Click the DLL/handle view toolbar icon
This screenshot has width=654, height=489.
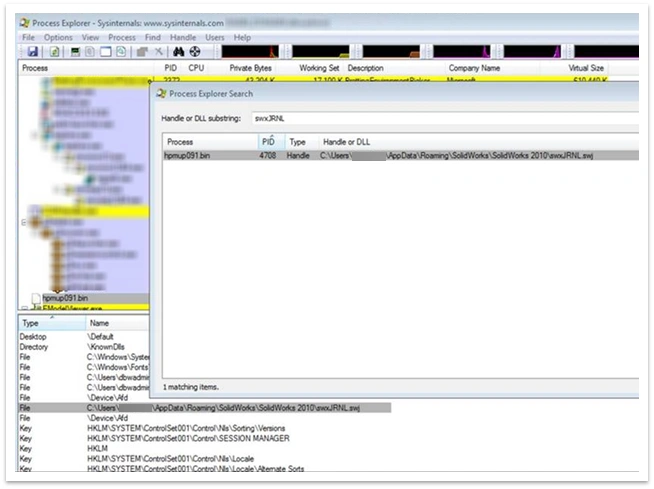click(x=121, y=51)
